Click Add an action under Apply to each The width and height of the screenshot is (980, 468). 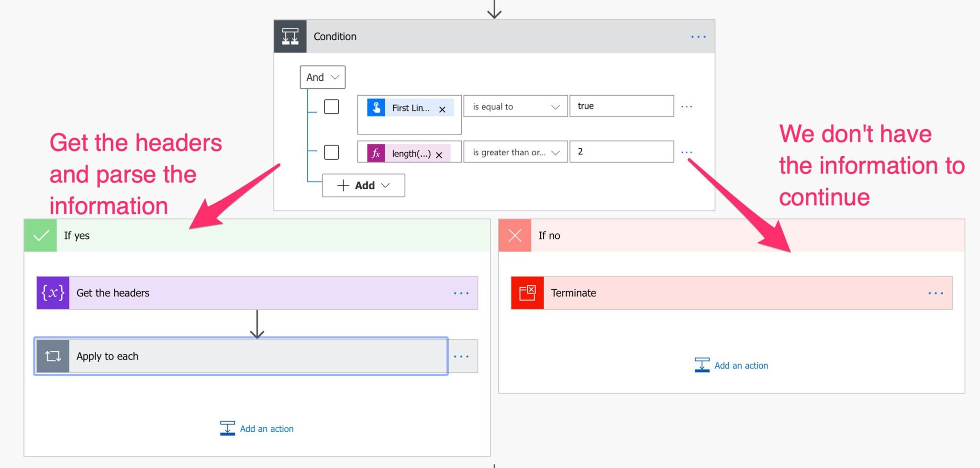(x=257, y=428)
